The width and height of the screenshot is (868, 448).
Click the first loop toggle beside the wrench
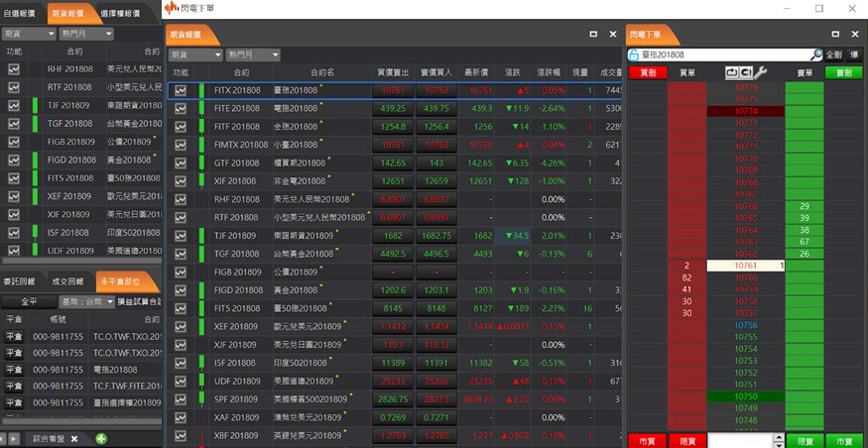click(732, 72)
